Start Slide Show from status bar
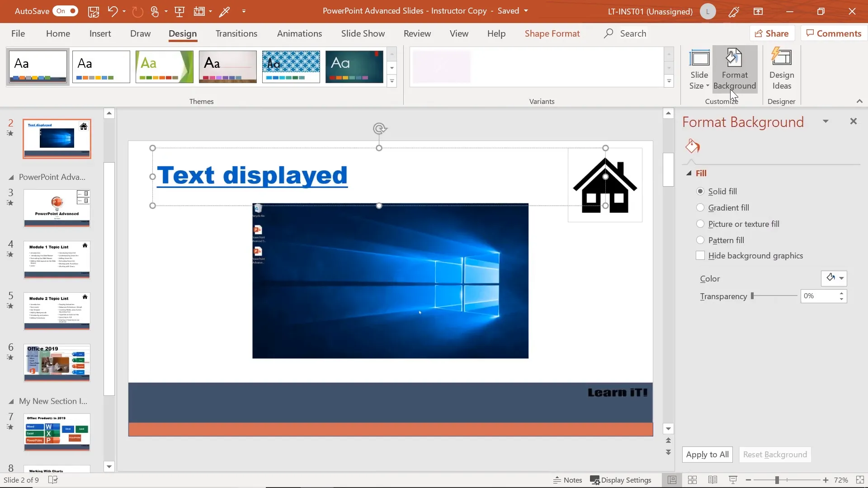This screenshot has width=868, height=488. coord(733,480)
